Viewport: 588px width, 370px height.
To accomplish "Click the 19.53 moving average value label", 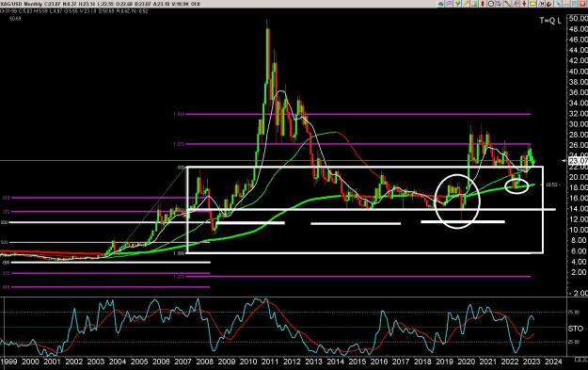I will click(550, 185).
